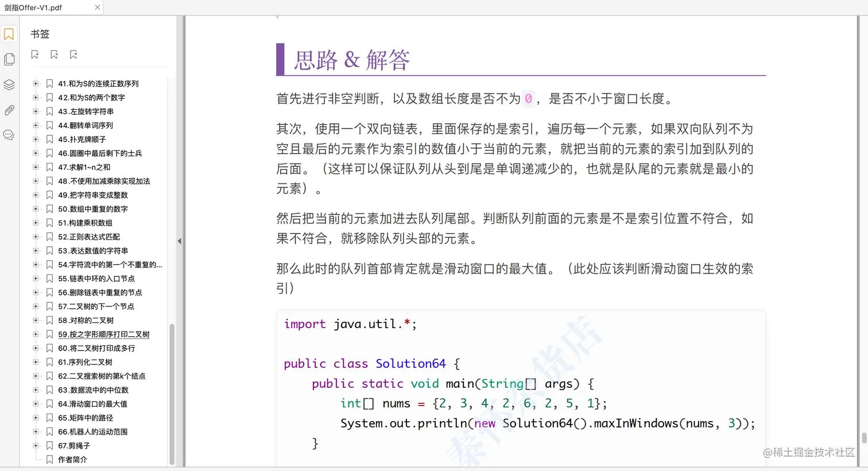This screenshot has height=471, width=868.
Task: Click the document vertical scrollbar thumb
Action: [x=864, y=438]
